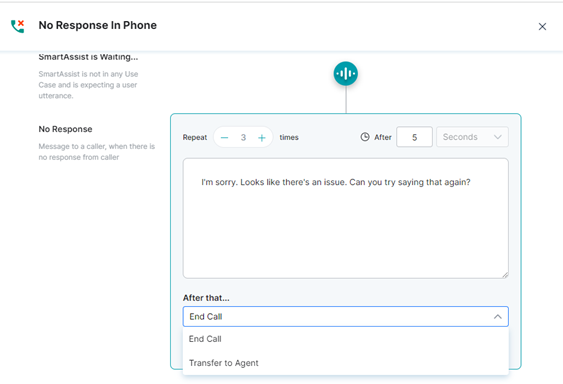Click the After delay field showing 5

coord(414,137)
